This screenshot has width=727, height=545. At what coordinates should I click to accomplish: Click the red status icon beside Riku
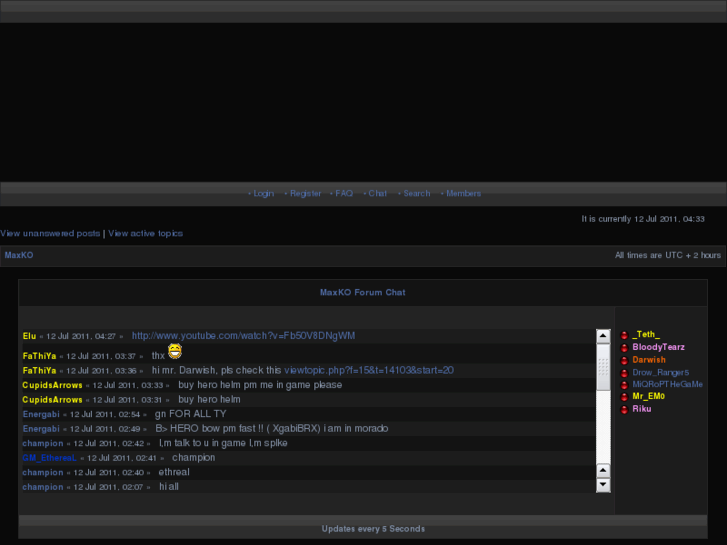624,410
